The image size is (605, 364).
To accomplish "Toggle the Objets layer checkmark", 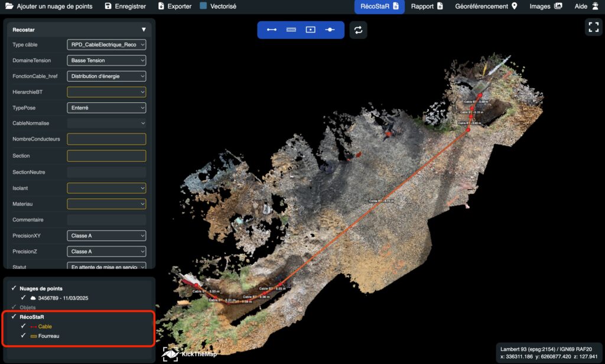I will click(14, 307).
